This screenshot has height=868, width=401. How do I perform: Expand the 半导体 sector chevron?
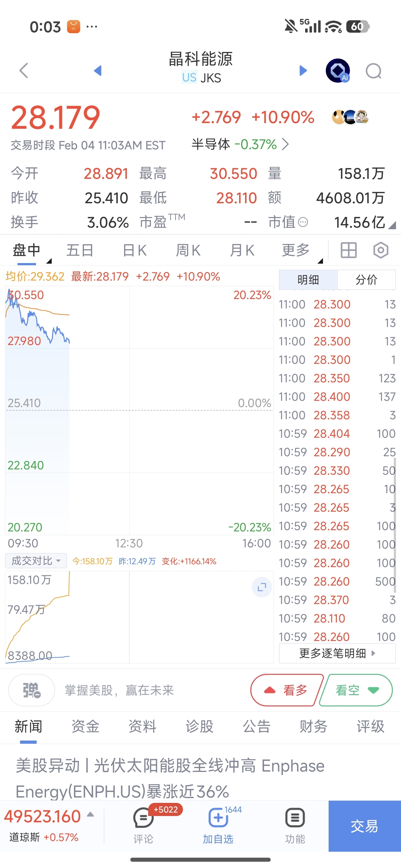tap(285, 144)
